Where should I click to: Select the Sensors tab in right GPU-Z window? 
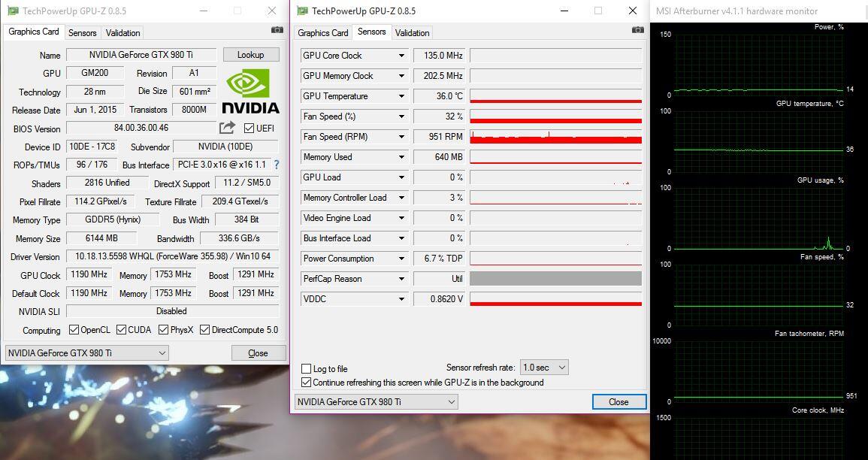pos(372,32)
